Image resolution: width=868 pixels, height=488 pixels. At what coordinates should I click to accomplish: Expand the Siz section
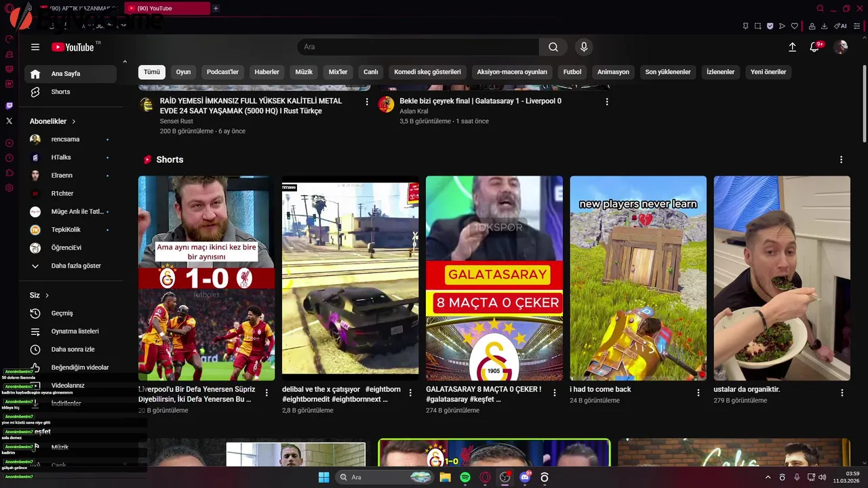point(39,296)
